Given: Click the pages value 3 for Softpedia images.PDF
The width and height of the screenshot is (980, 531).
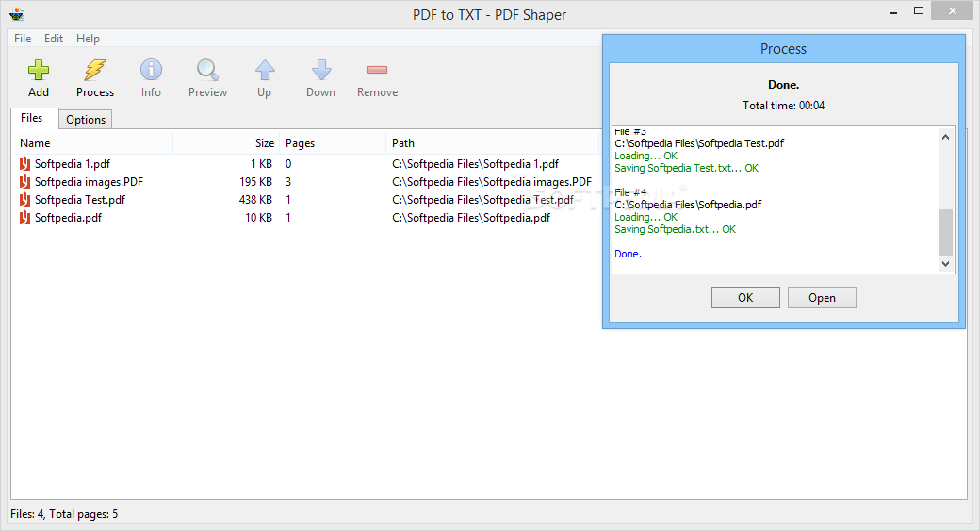Looking at the screenshot, I should pyautogui.click(x=288, y=182).
